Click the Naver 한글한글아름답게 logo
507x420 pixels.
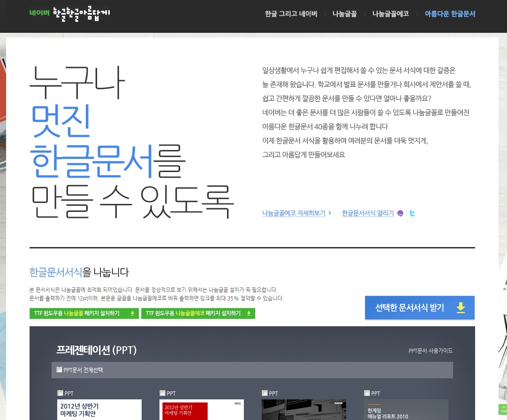click(x=69, y=14)
